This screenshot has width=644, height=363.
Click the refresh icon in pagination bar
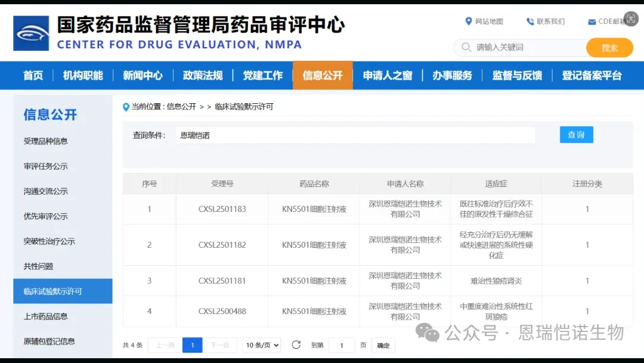coord(296,344)
